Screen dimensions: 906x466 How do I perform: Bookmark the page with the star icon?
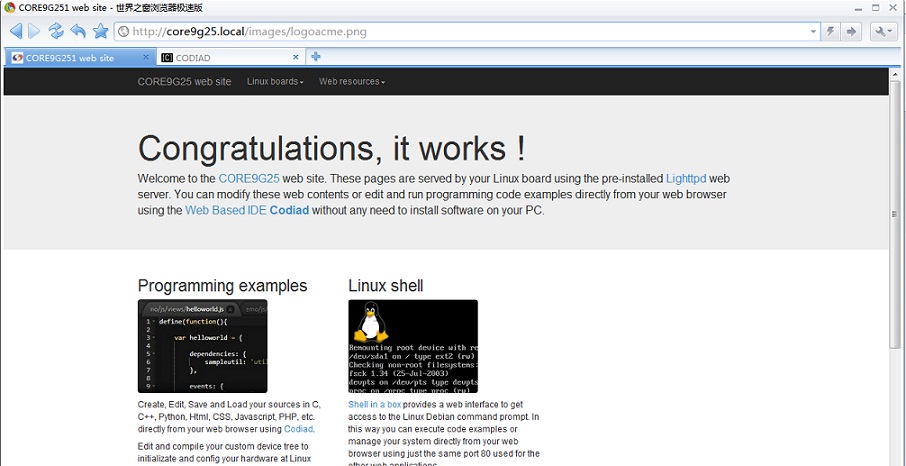coord(101,31)
